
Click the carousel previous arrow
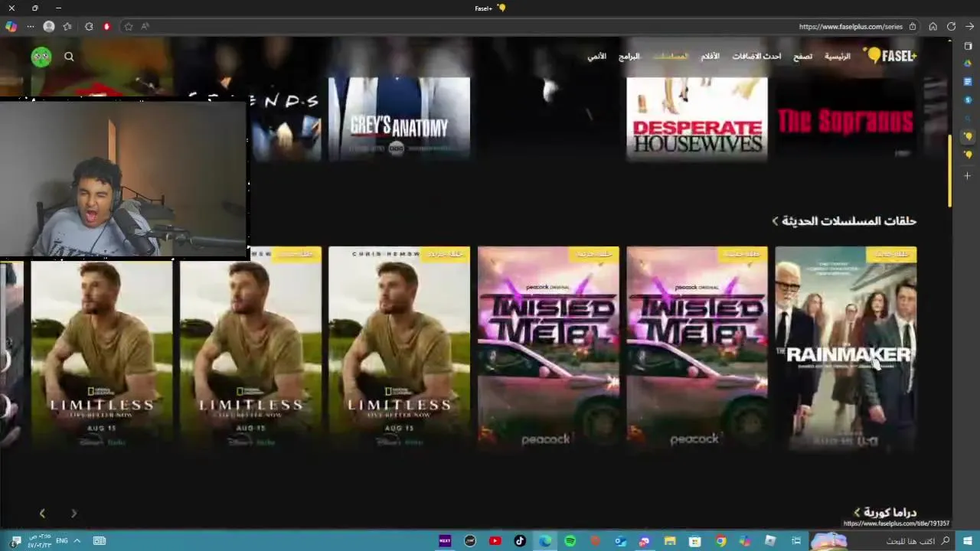click(x=42, y=514)
